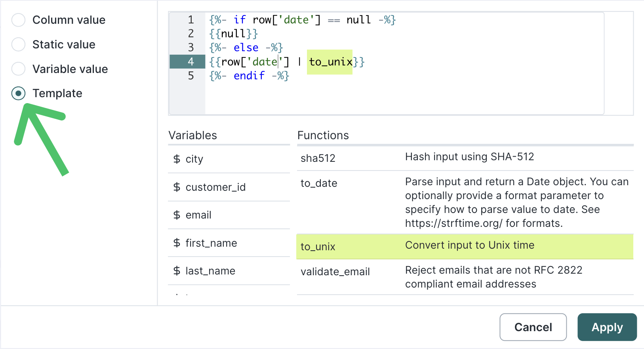This screenshot has height=349, width=644.
Task: Choose the to_date function row
Action: pyautogui.click(x=465, y=203)
